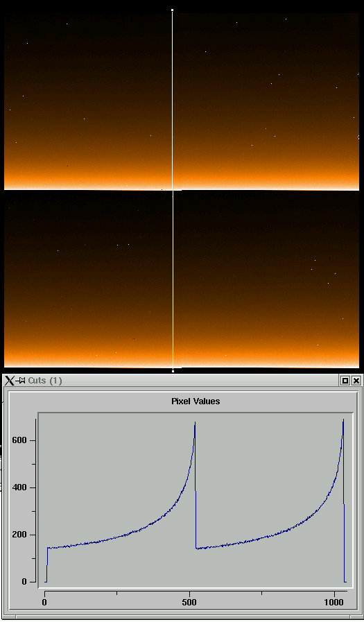Click the Pixel Values plot title
The height and width of the screenshot is (622, 364).
point(196,401)
